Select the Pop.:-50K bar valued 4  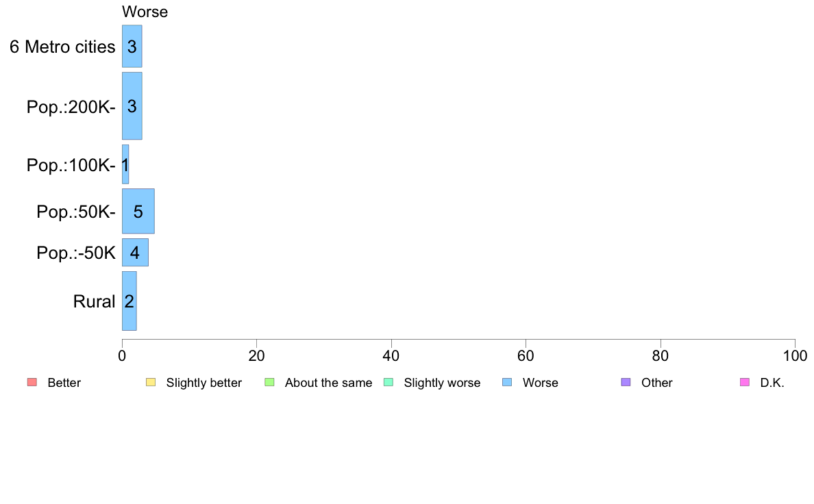135,253
